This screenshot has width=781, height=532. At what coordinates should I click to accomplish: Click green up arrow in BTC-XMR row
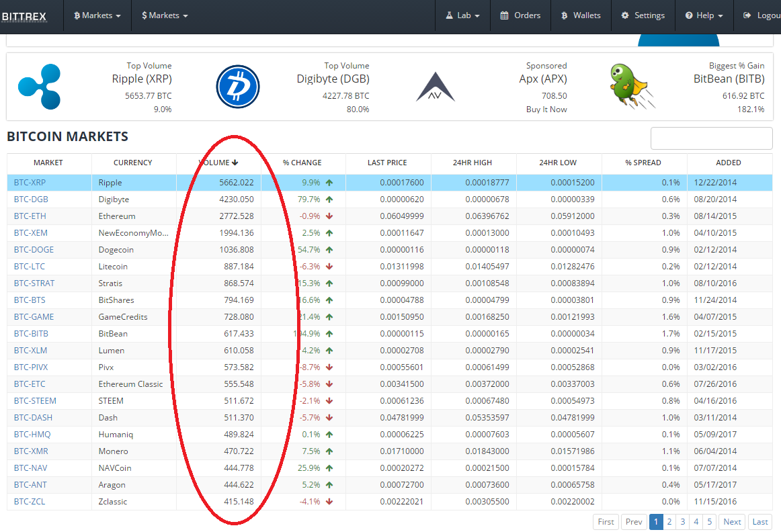click(329, 451)
